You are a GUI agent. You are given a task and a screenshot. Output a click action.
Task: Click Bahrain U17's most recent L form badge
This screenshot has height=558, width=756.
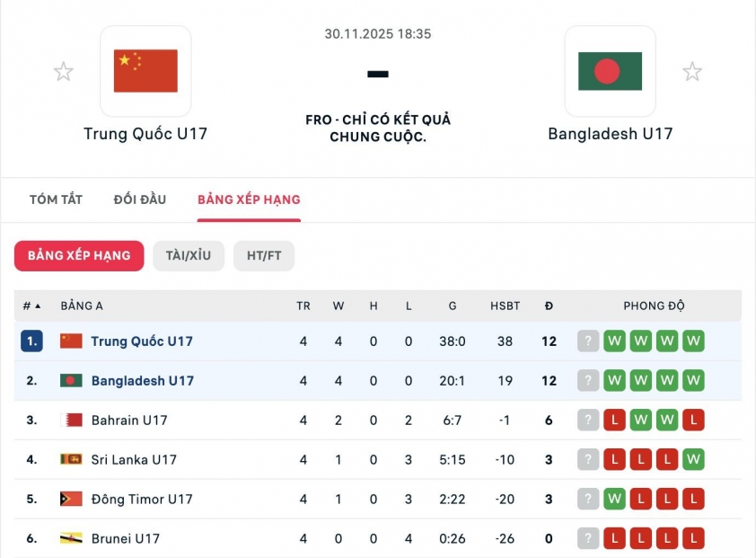pos(692,420)
